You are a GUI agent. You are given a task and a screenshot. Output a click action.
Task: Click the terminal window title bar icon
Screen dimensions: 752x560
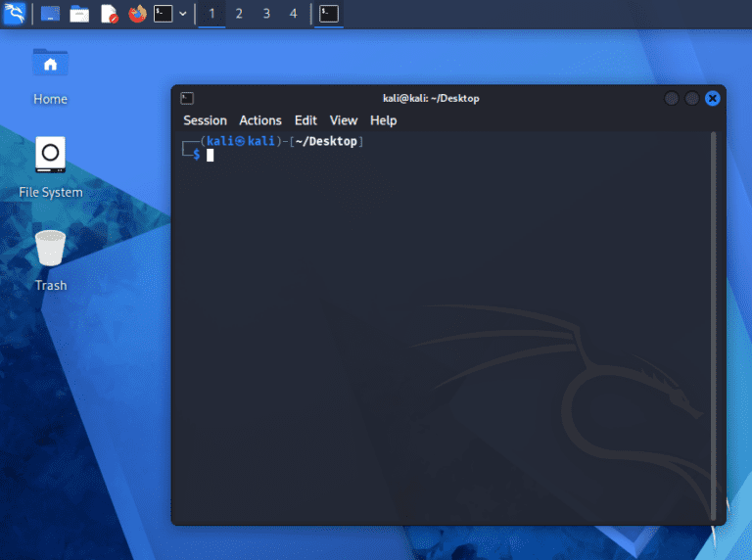click(x=187, y=98)
